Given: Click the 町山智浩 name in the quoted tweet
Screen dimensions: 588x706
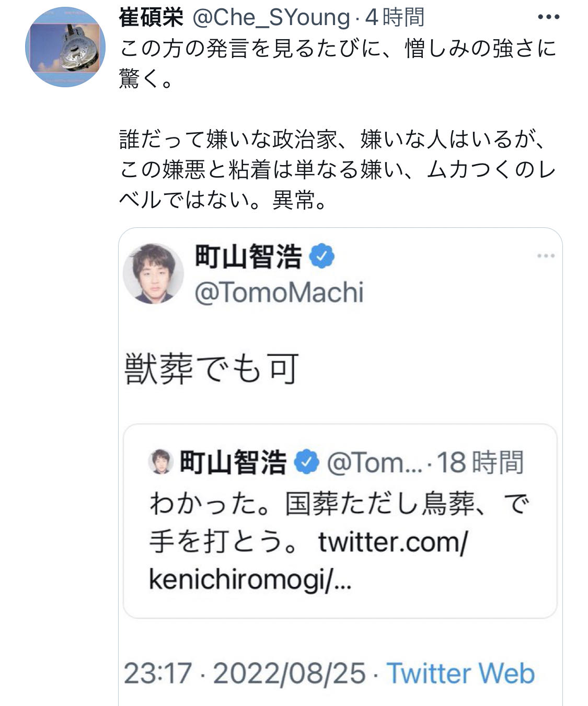Looking at the screenshot, I should (x=233, y=462).
